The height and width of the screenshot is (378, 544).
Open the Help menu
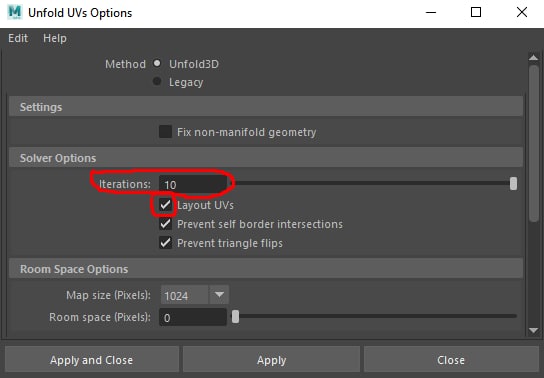tap(55, 38)
